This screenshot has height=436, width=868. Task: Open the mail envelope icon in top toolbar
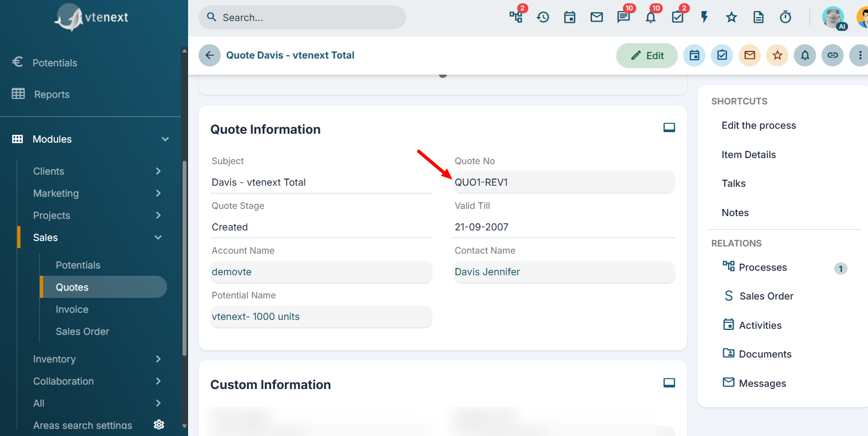coord(596,17)
